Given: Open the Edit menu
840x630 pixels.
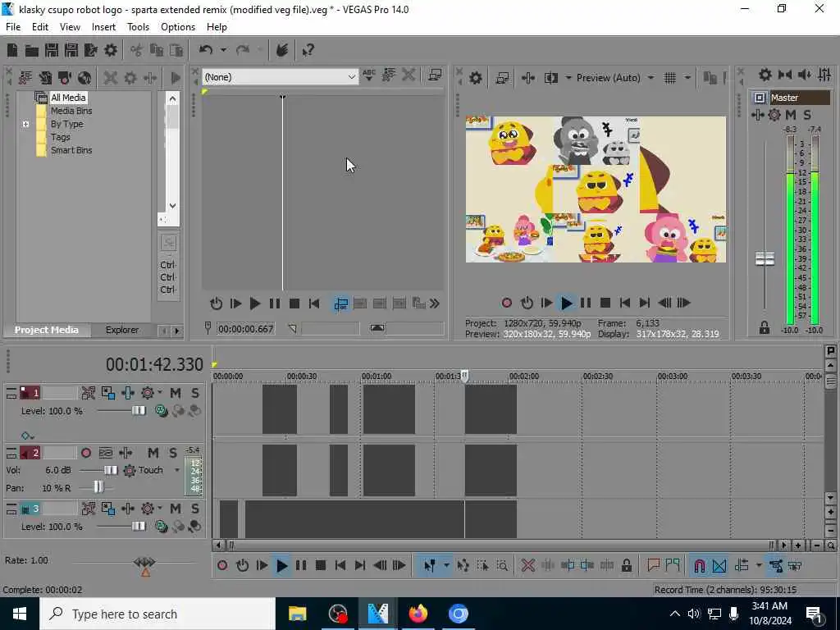Looking at the screenshot, I should tap(39, 27).
